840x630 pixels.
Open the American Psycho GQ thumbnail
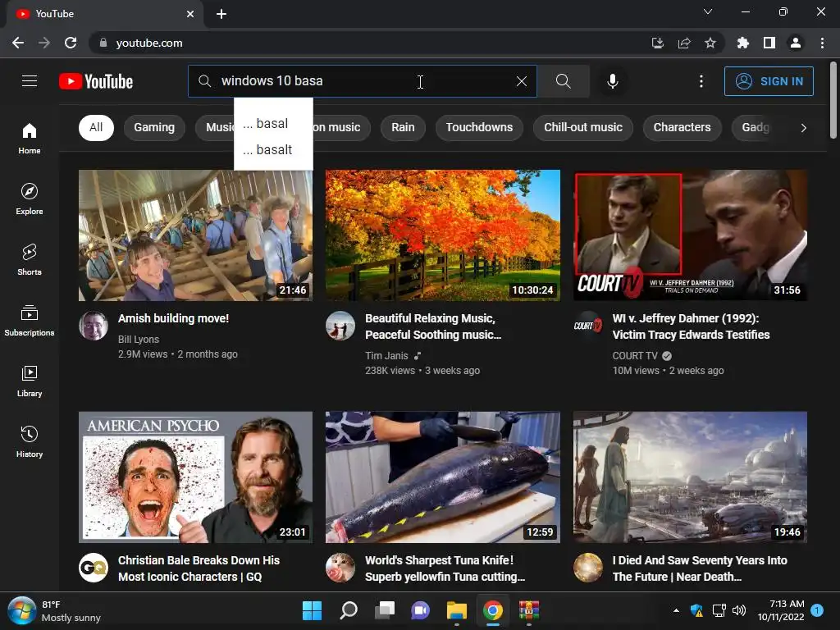tap(195, 477)
